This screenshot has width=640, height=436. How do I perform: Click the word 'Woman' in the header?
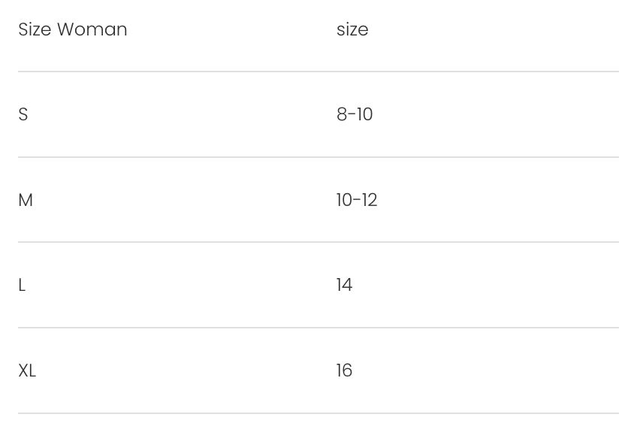tap(92, 30)
